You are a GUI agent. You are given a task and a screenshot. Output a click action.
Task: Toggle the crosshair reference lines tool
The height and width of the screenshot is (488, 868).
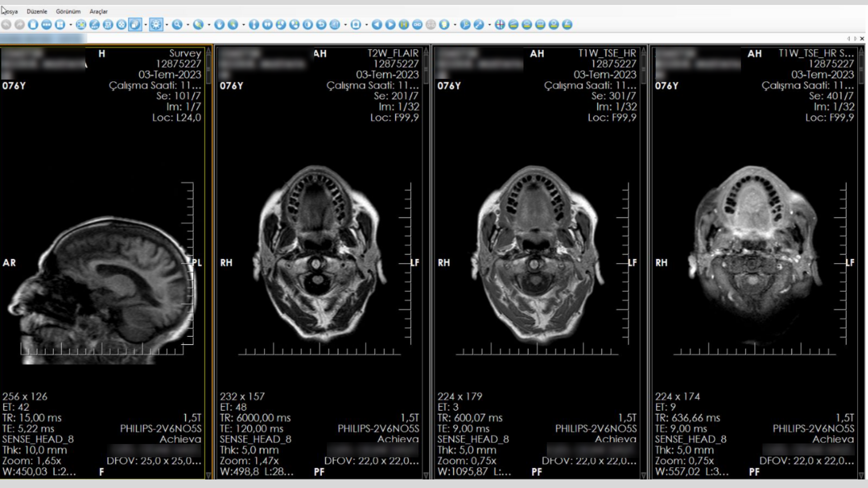[500, 24]
